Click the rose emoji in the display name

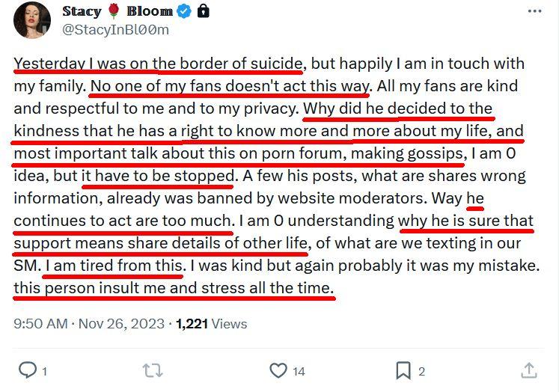tap(114, 11)
